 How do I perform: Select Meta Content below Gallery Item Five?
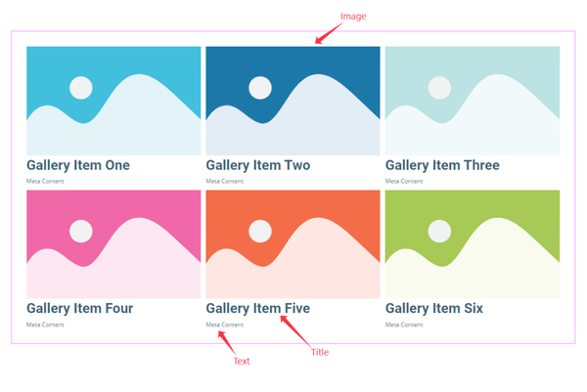(225, 325)
